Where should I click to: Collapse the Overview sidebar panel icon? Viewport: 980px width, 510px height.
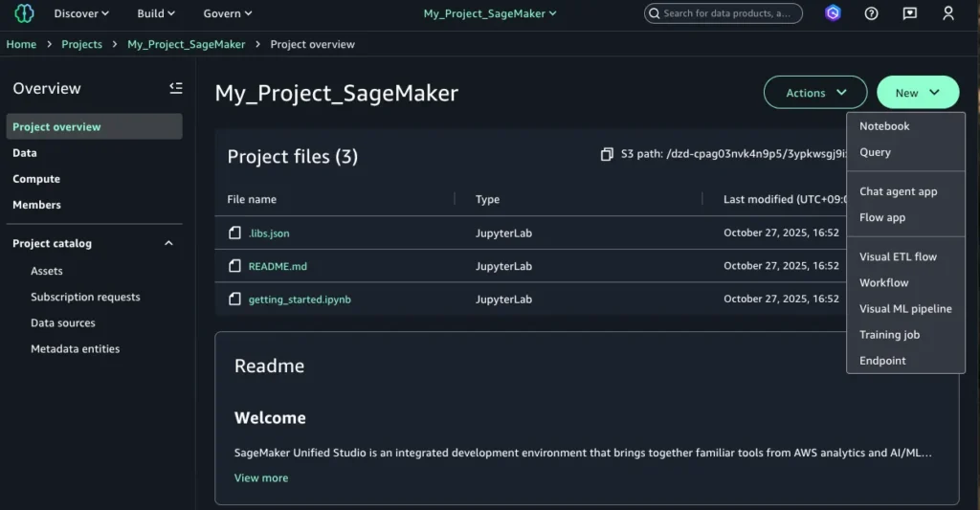(175, 88)
